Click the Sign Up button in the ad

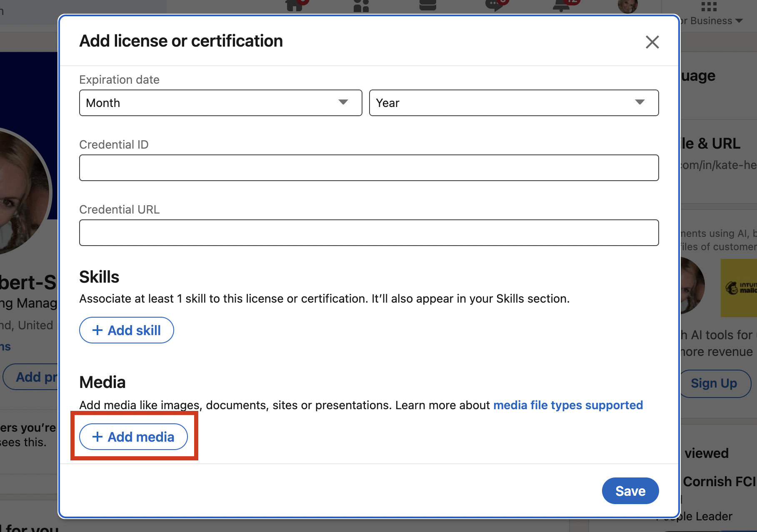pyautogui.click(x=714, y=383)
